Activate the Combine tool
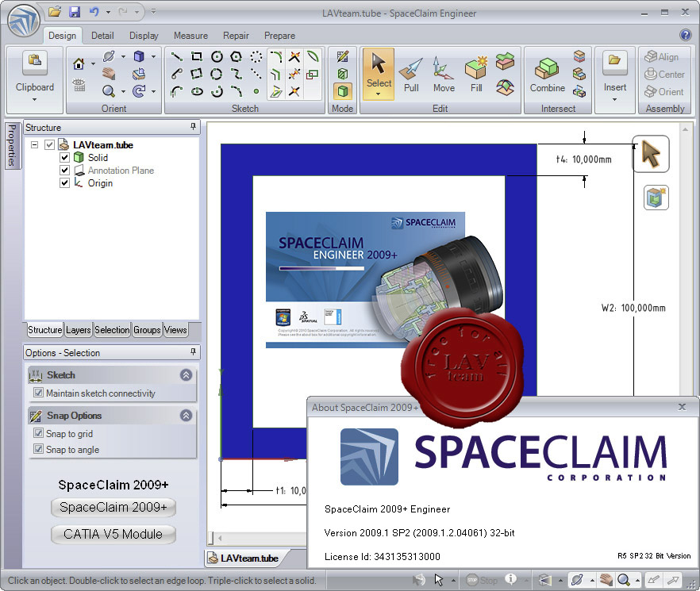 click(548, 75)
